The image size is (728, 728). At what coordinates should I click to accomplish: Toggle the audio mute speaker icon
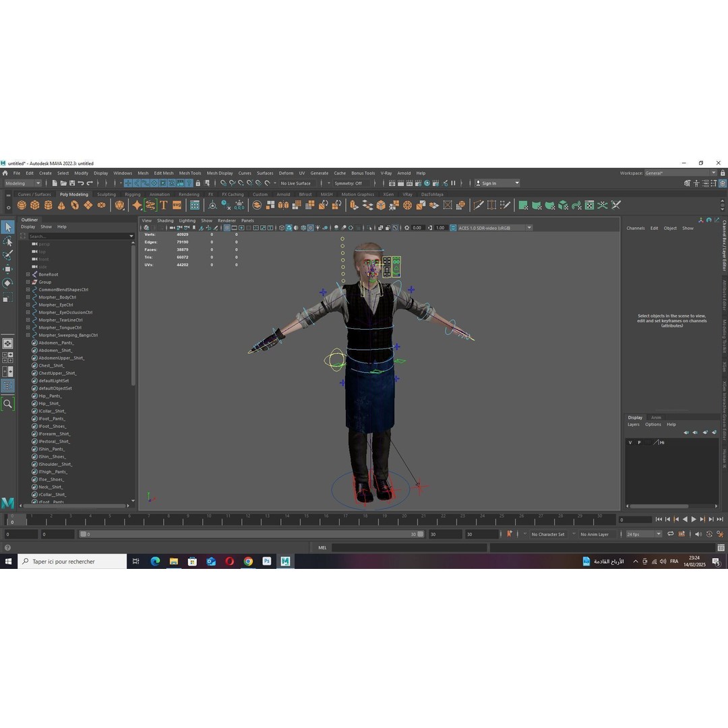click(698, 534)
